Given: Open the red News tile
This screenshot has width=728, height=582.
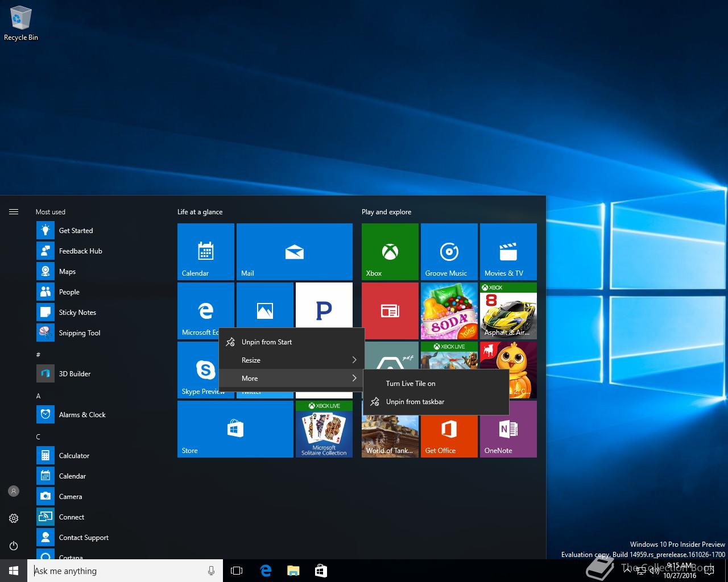Looking at the screenshot, I should coord(390,310).
